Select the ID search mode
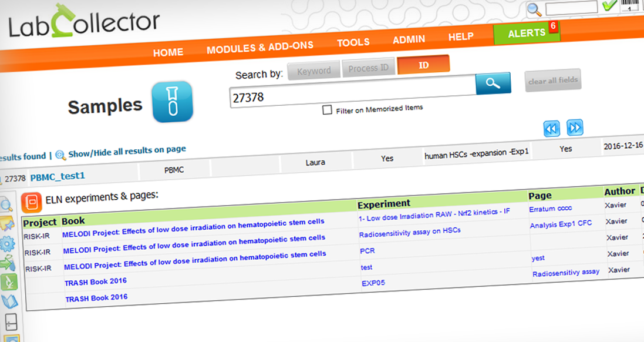This screenshot has height=342, width=644. click(x=423, y=65)
